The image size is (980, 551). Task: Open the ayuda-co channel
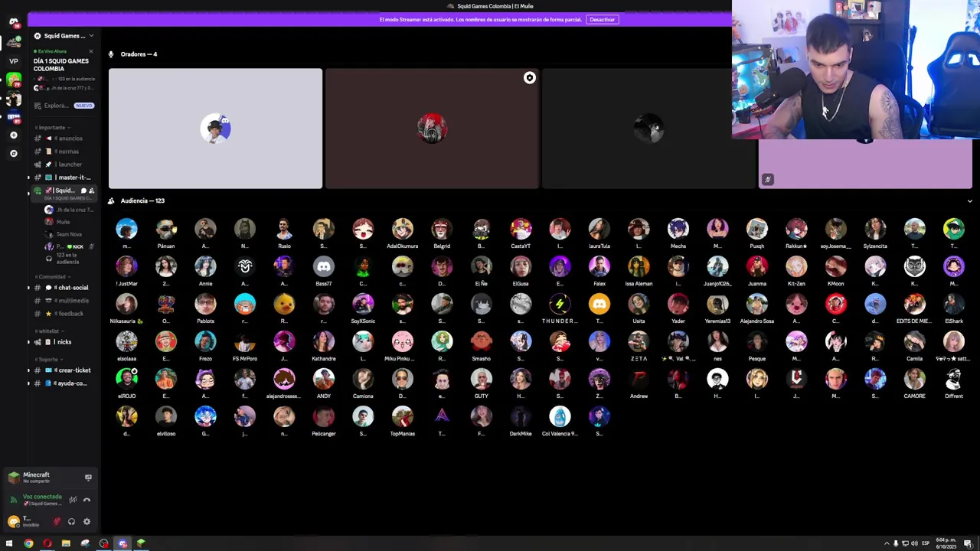pyautogui.click(x=64, y=383)
